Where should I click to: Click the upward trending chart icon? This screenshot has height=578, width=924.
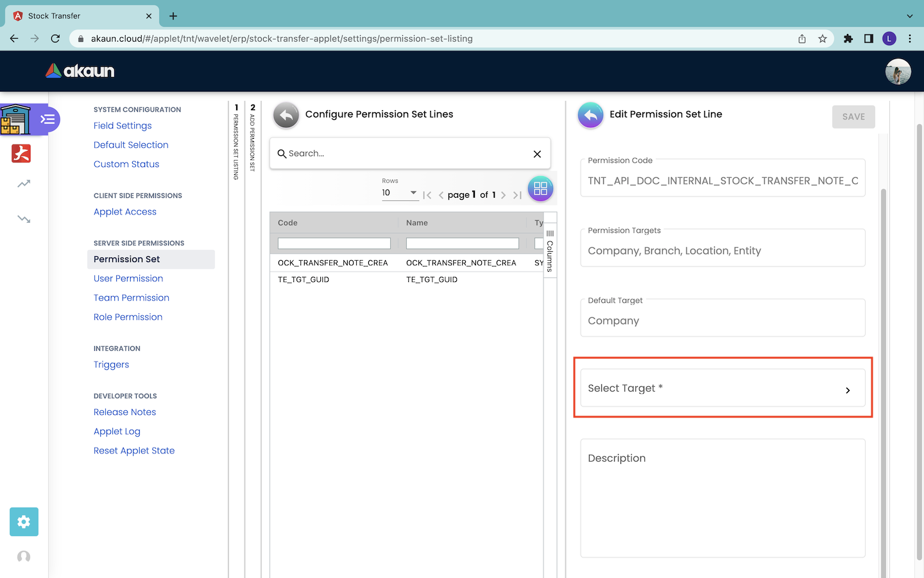(x=24, y=184)
